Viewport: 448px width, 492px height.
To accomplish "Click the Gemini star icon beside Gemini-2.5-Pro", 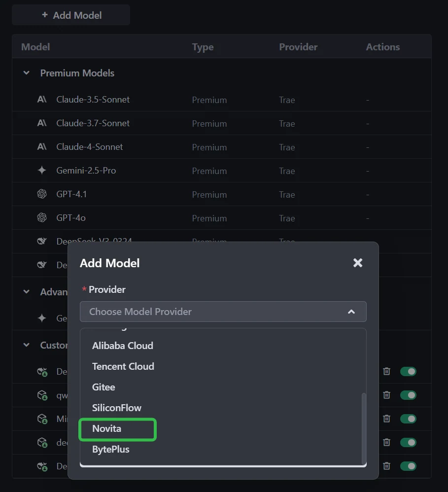I will (42, 171).
